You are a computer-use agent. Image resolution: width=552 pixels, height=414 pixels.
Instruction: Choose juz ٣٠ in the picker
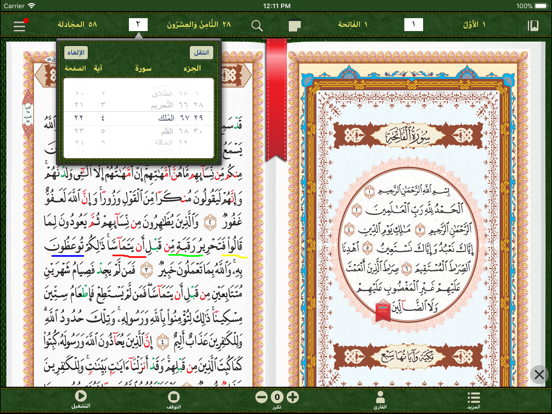pos(198,131)
